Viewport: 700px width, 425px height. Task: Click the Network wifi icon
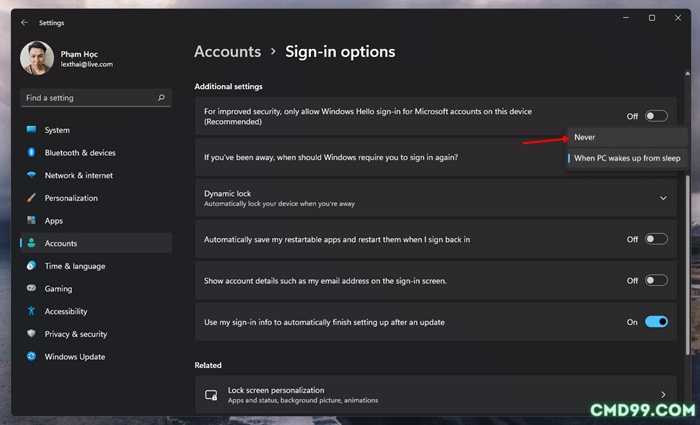point(31,175)
